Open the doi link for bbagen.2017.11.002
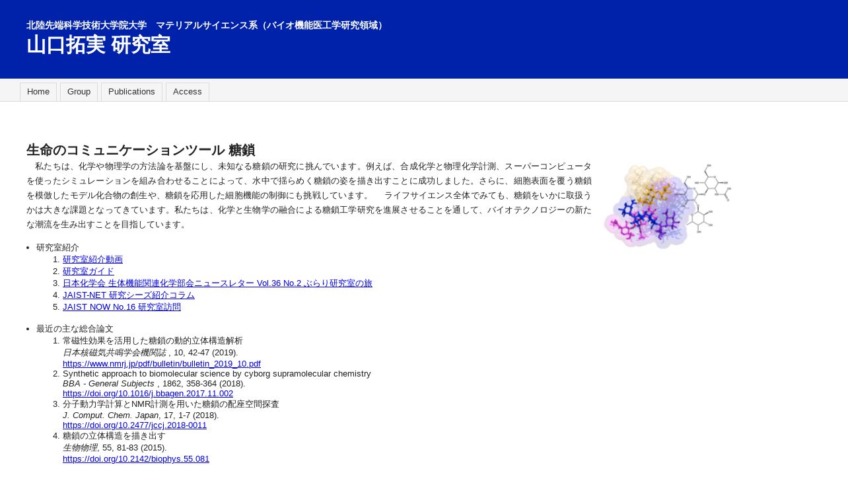 pos(148,394)
